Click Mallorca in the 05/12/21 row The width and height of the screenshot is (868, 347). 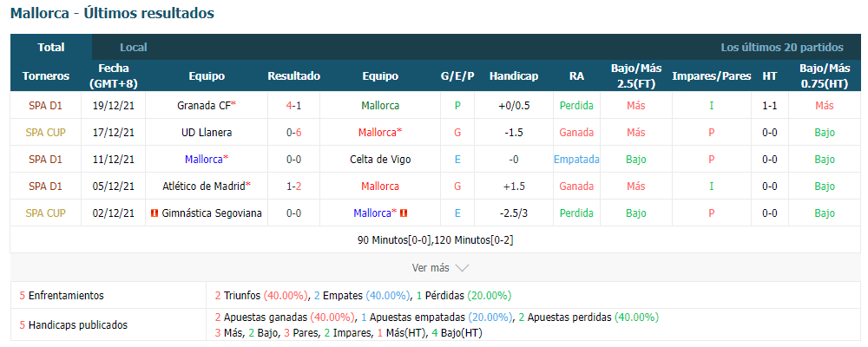click(380, 187)
